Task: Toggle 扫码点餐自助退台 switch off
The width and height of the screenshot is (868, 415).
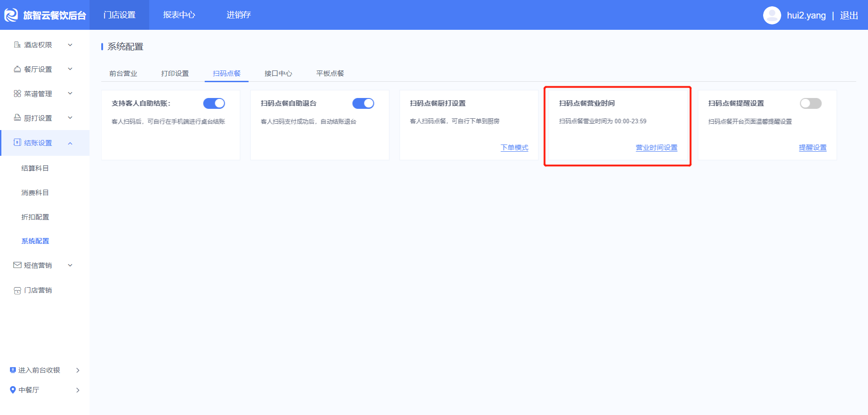Action: [363, 103]
